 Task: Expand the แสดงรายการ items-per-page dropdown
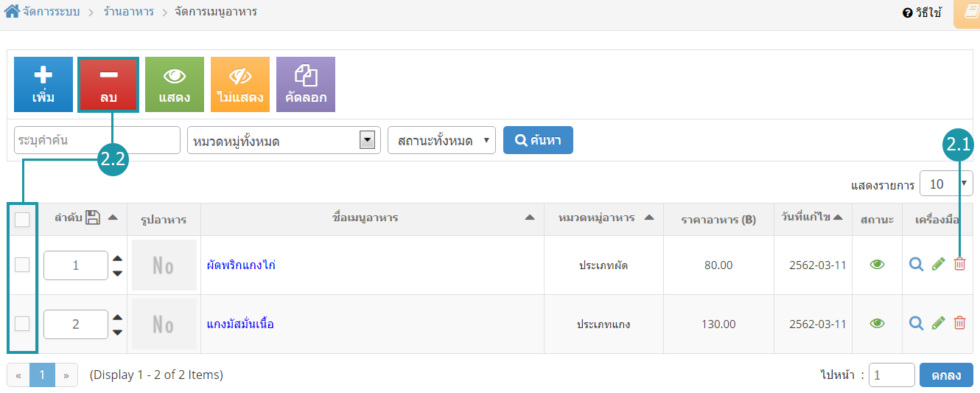point(946,184)
